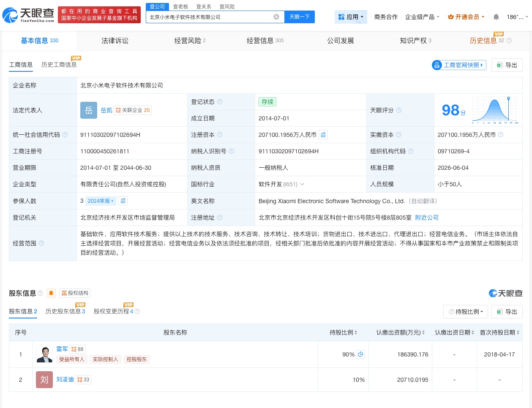
Task: Open 历史信息 tab
Action: pyautogui.click(x=483, y=41)
